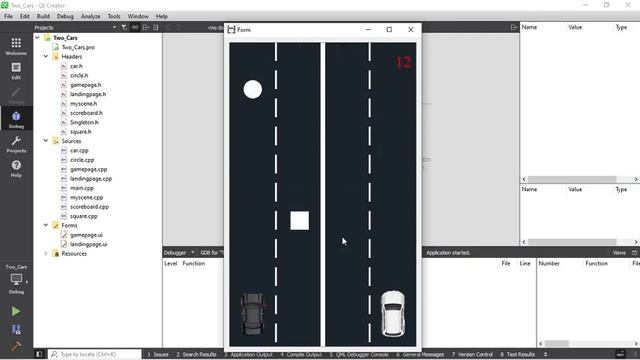
Task: Select landingpage.ui under Forms
Action: pyautogui.click(x=89, y=244)
